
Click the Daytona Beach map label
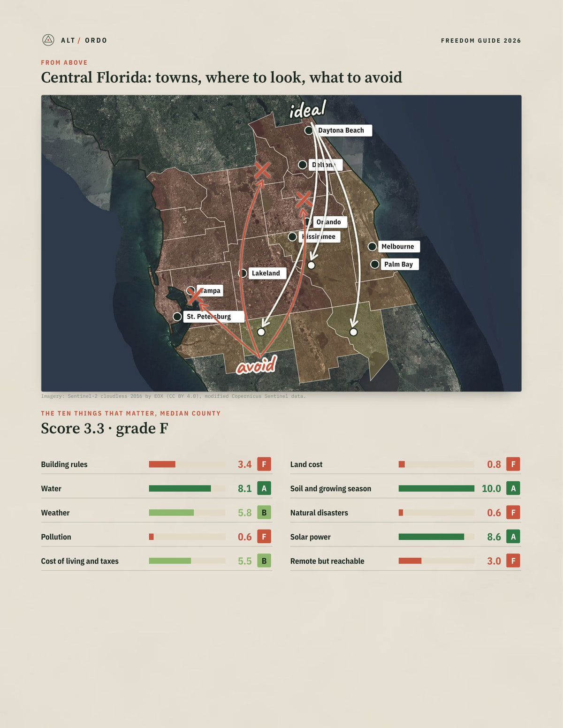[343, 130]
